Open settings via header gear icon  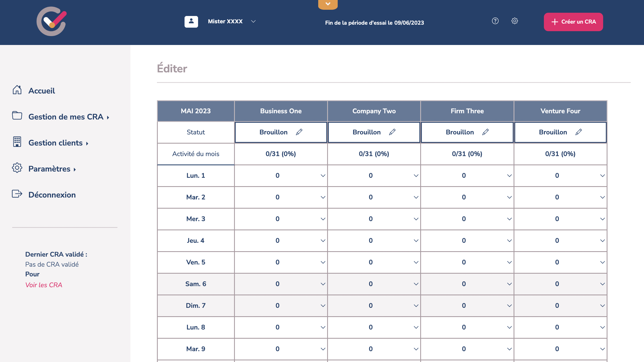click(x=515, y=21)
